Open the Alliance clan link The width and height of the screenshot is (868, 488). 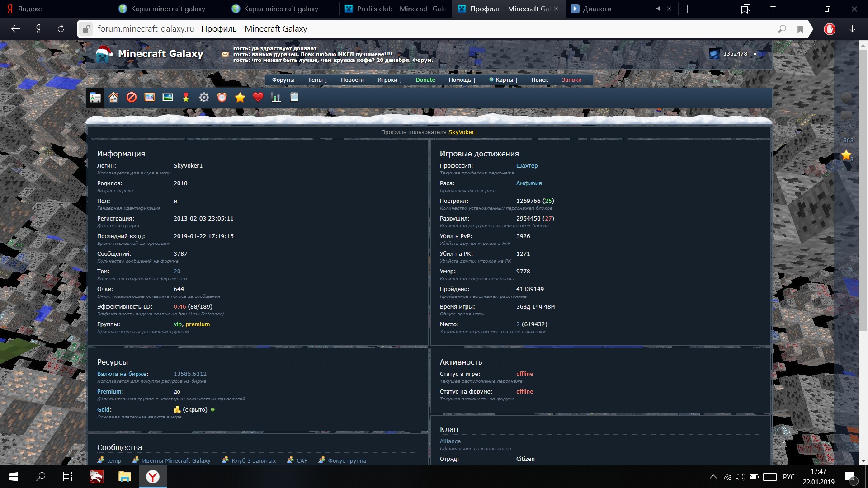(450, 441)
